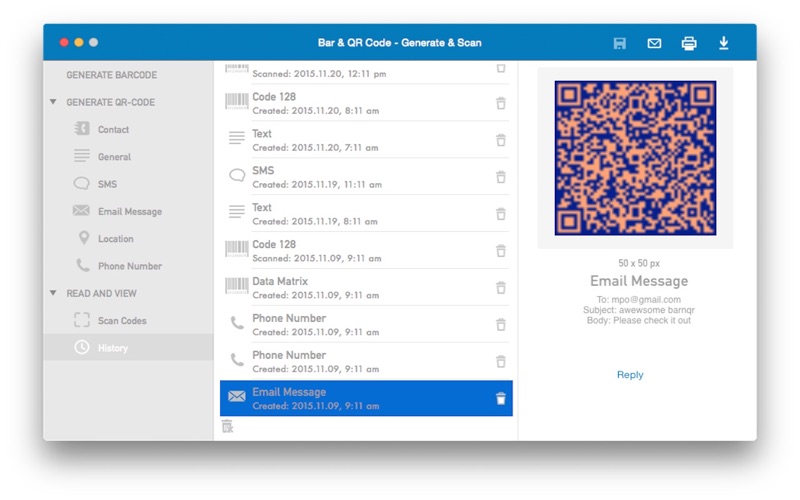Click the Reply link
The image size is (800, 500).
click(630, 374)
